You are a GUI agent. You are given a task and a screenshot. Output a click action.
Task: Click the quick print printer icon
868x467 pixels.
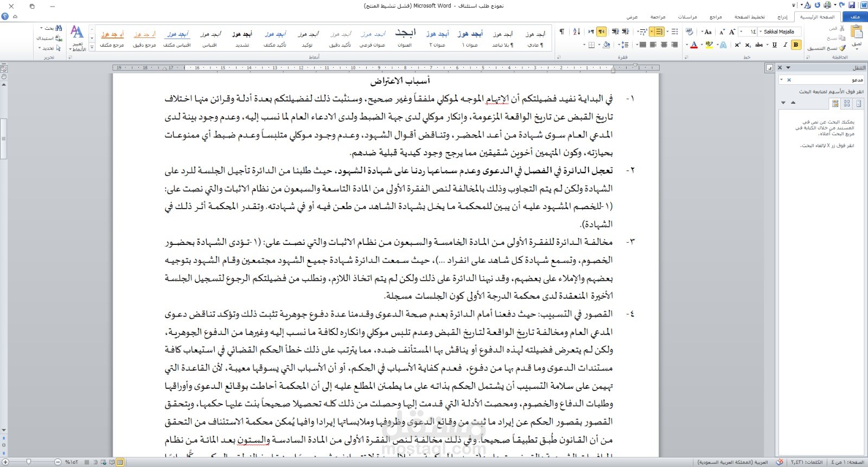tap(827, 5)
